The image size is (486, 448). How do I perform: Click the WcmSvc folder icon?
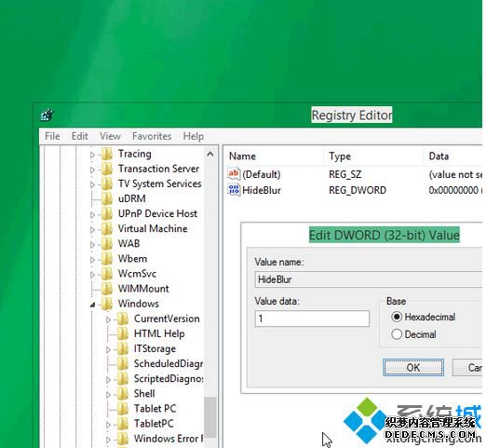click(x=107, y=274)
